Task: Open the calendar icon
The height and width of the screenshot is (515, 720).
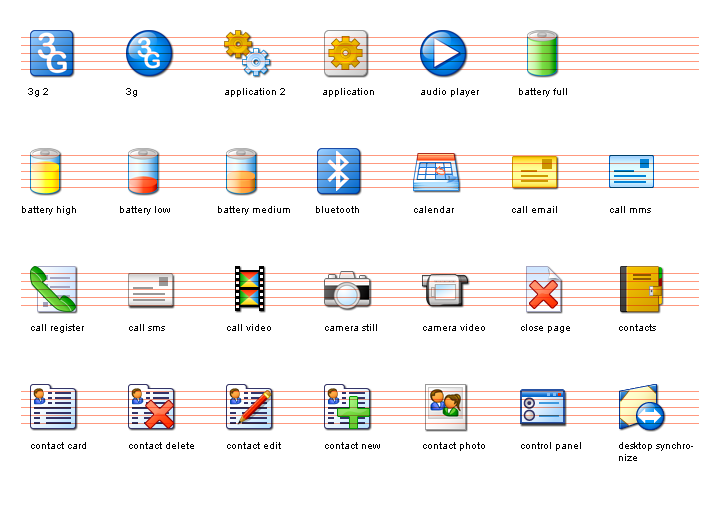Action: [435, 171]
